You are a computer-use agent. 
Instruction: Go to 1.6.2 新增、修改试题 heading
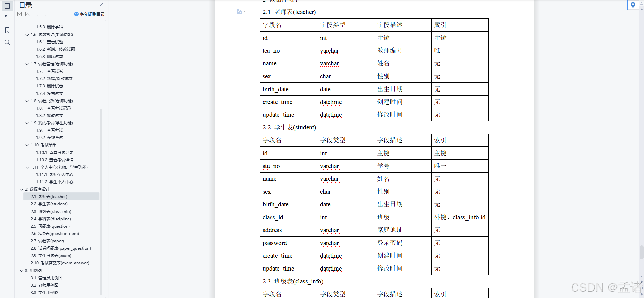pyautogui.click(x=55, y=49)
